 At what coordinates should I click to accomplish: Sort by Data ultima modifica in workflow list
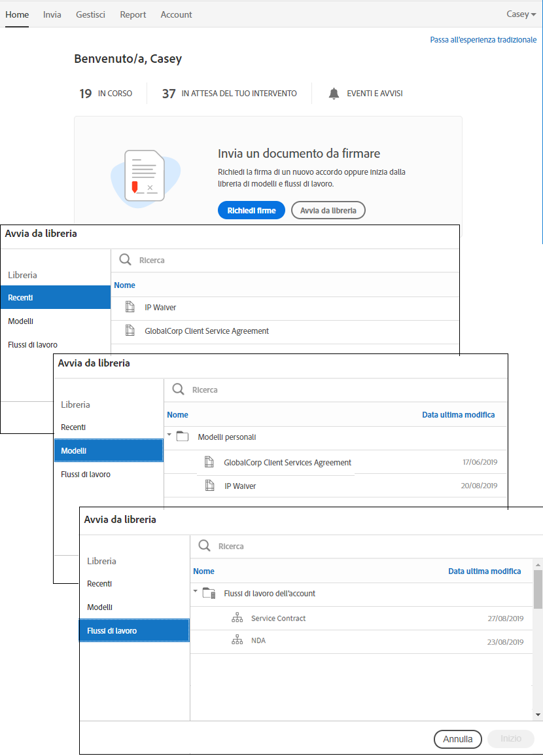click(484, 571)
